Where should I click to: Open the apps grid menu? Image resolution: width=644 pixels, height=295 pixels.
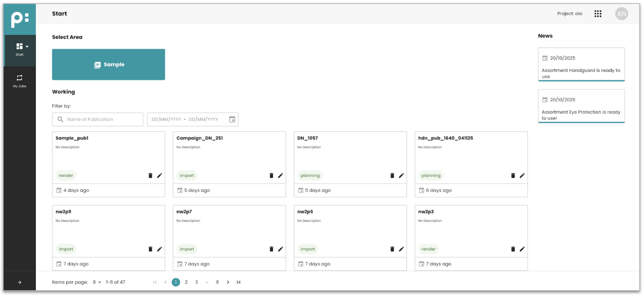pyautogui.click(x=598, y=14)
